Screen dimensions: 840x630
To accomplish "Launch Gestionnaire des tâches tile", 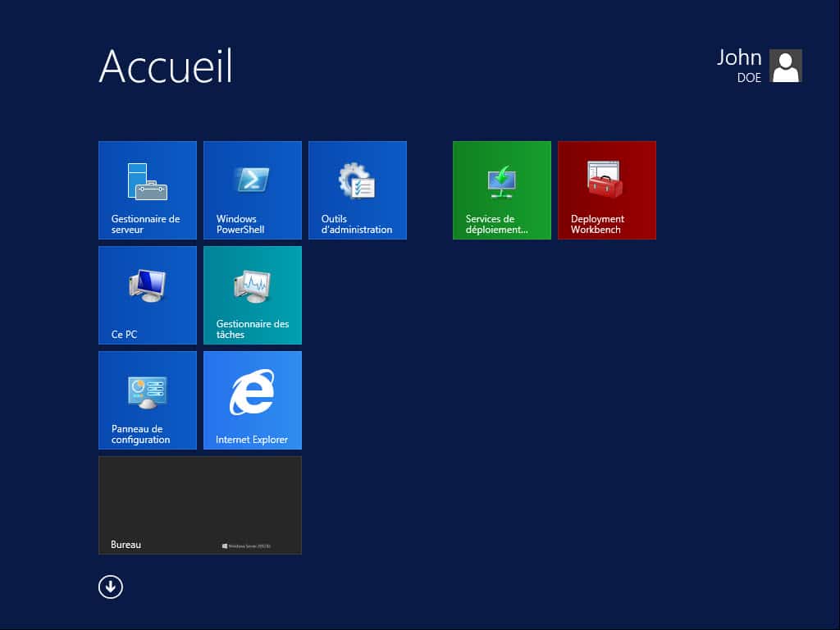I will click(253, 295).
